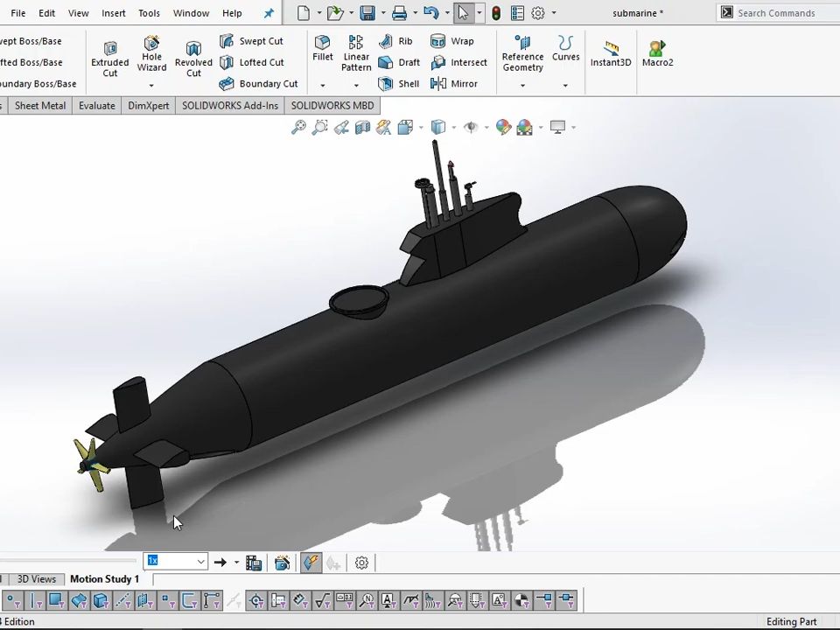Expand Reference Geometry dropdown arrow
840x630 pixels.
pos(522,85)
